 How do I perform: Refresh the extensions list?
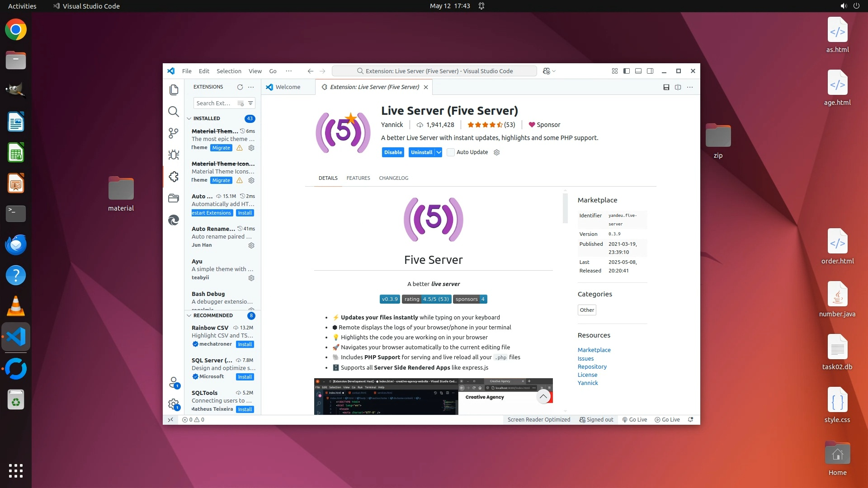pyautogui.click(x=240, y=87)
